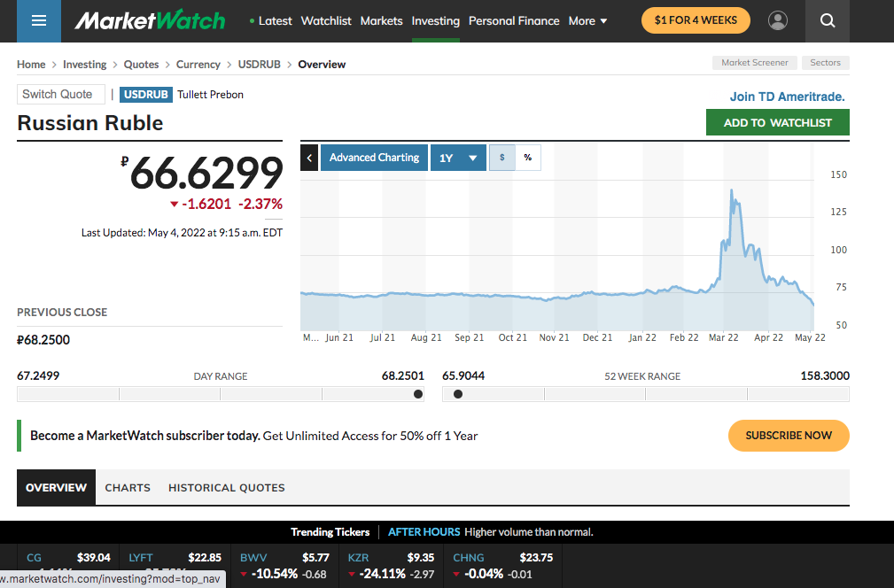Click the Sectors button
This screenshot has height=588, width=894.
[825, 63]
